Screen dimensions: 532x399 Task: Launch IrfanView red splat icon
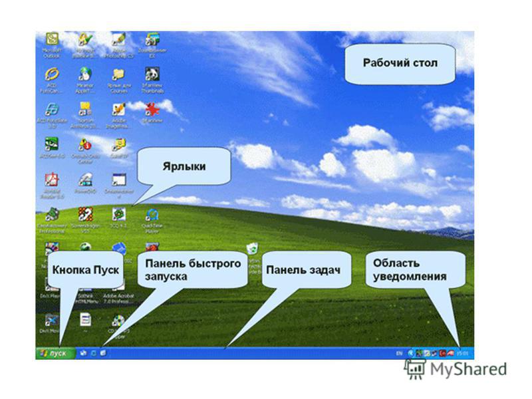coord(152,109)
